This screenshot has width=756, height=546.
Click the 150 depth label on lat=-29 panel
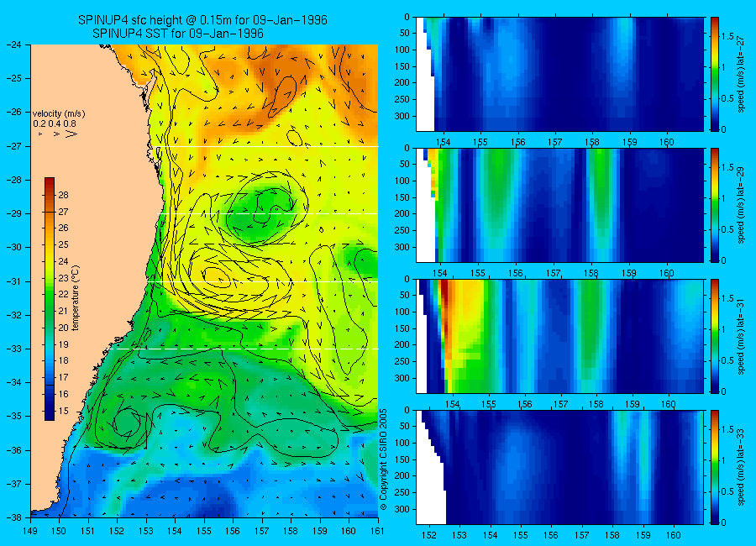click(402, 197)
